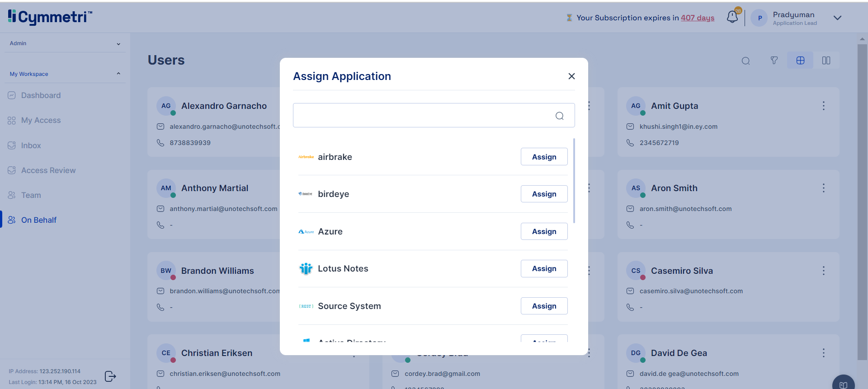Image resolution: width=868 pixels, height=389 pixels.
Task: Switch to column view layout
Action: coord(826,61)
